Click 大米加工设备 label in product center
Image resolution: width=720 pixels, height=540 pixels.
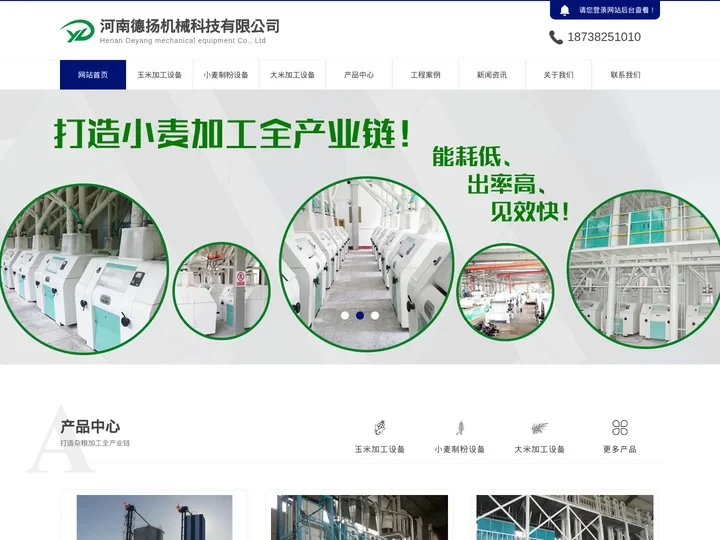click(540, 449)
